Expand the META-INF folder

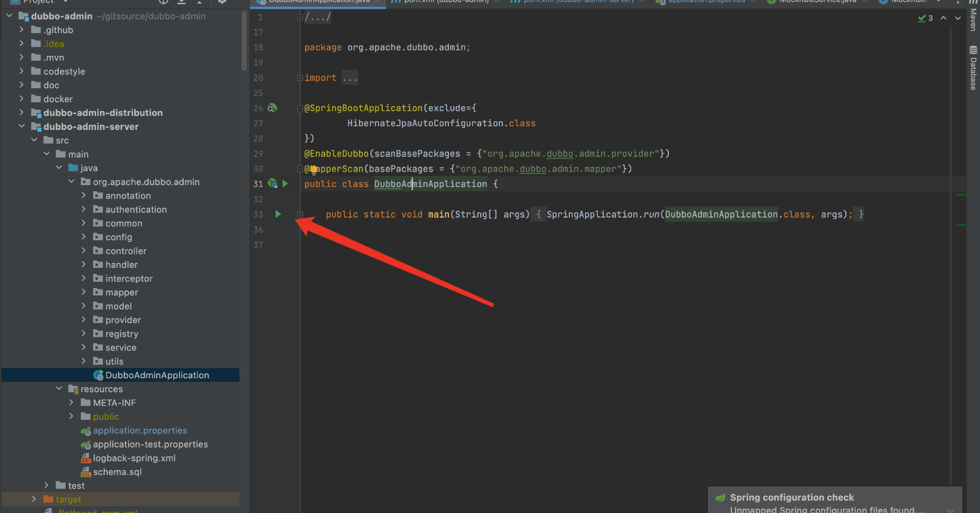click(x=72, y=403)
